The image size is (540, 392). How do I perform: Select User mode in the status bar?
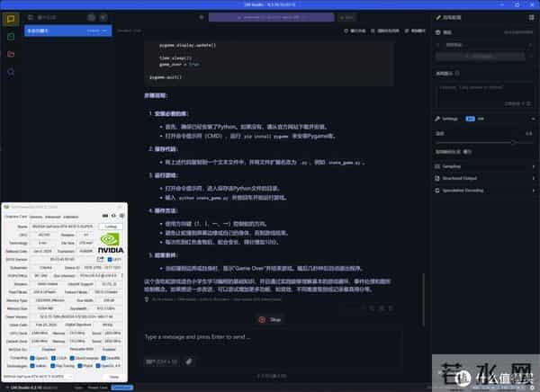(78, 388)
